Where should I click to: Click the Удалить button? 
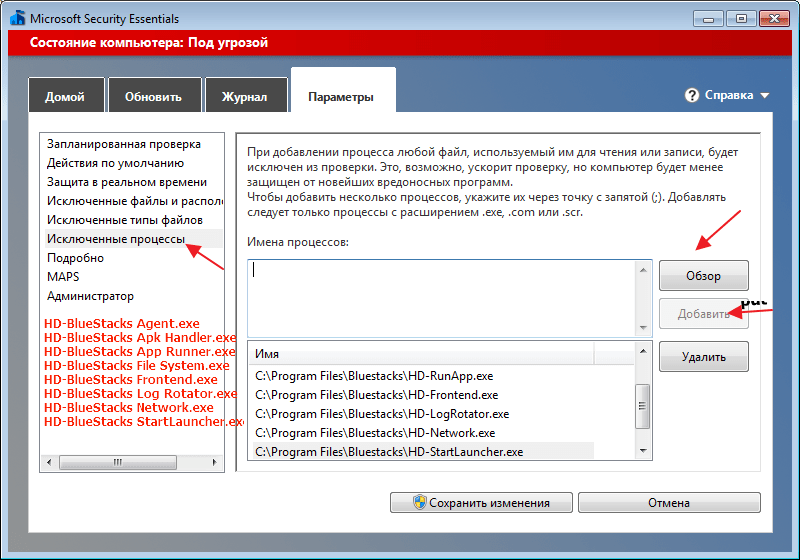704,357
